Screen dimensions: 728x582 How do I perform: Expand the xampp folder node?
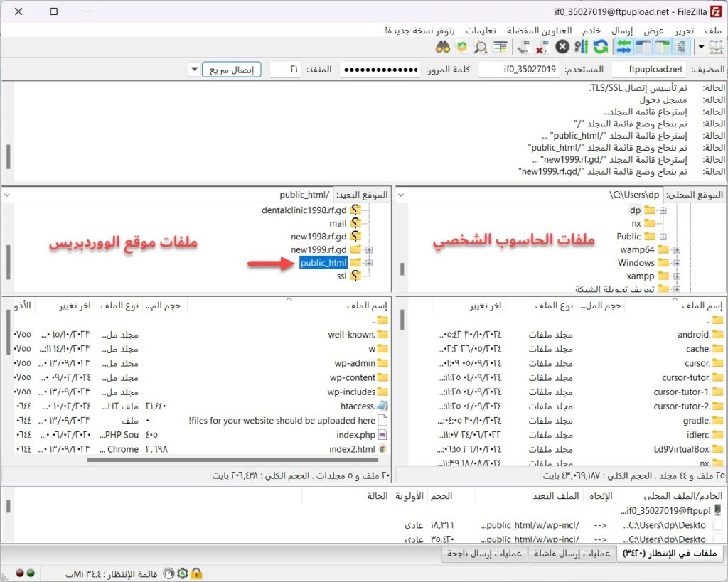(677, 276)
